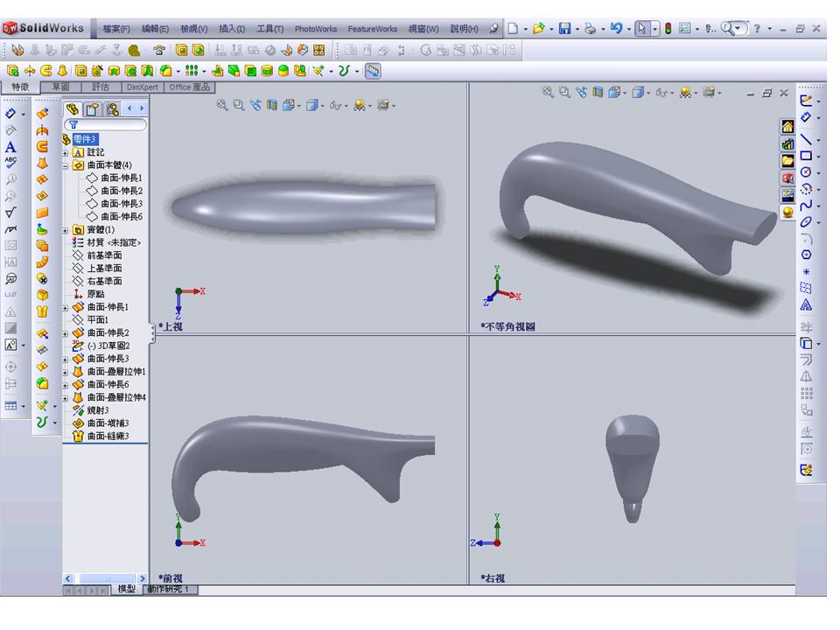The height and width of the screenshot is (630, 840).
Task: Open Task Pane Design Library icon
Action: click(787, 143)
